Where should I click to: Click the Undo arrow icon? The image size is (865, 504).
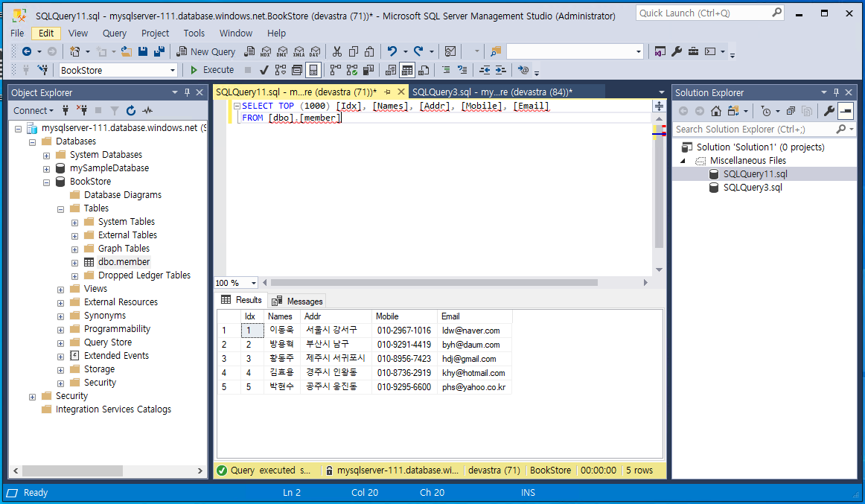(392, 52)
